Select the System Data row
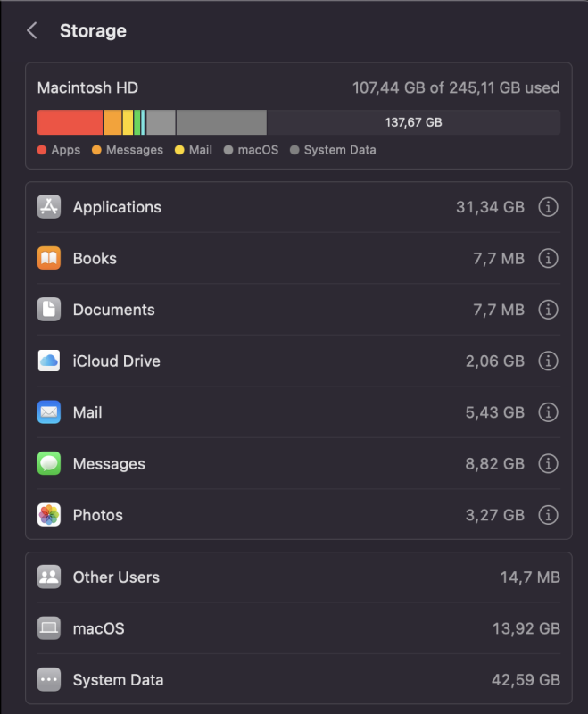The width and height of the screenshot is (588, 714). [299, 680]
